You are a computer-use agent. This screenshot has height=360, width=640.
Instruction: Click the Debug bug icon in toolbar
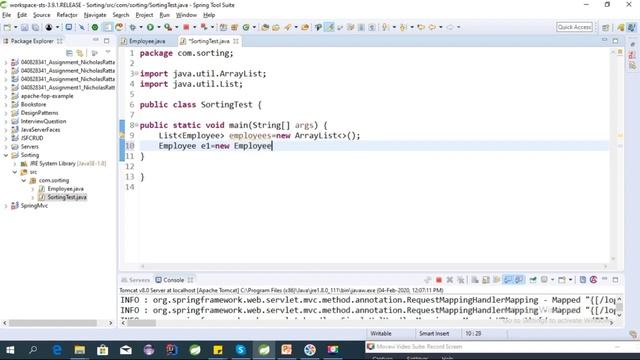click(133, 27)
